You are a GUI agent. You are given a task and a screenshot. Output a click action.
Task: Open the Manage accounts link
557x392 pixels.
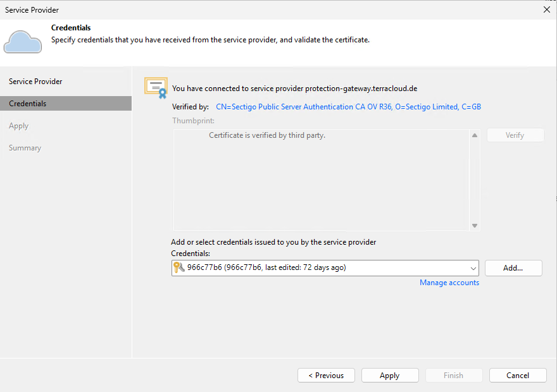pos(449,283)
